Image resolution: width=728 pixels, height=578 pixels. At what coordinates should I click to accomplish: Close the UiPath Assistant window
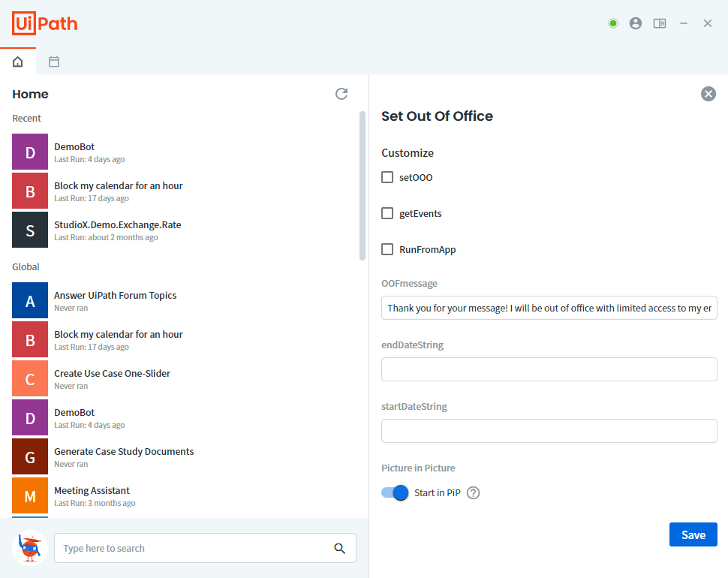[x=707, y=23]
